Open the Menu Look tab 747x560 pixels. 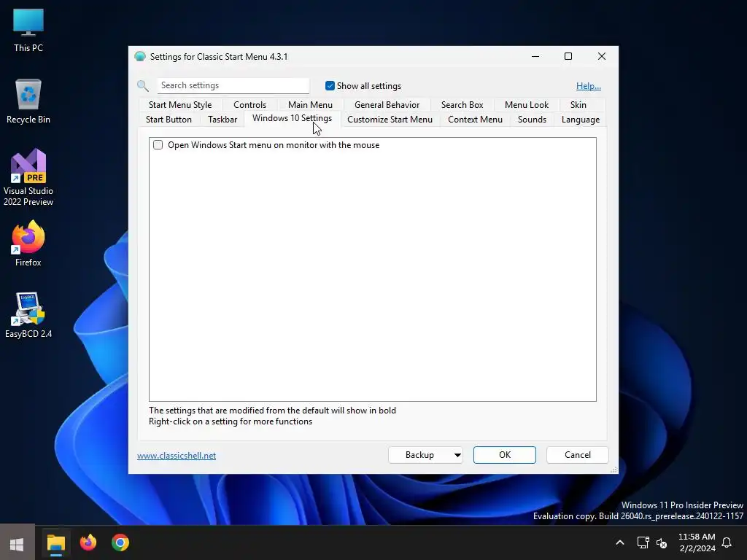(x=527, y=105)
